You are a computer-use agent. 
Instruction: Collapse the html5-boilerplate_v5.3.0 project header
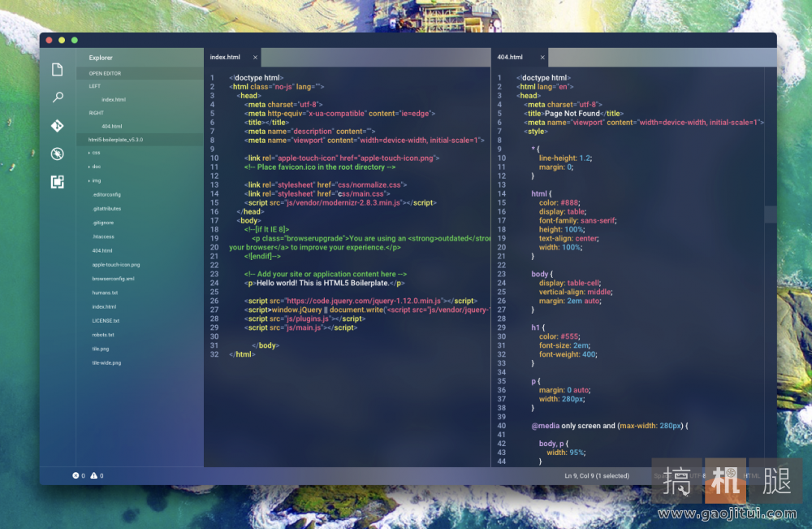pos(140,140)
